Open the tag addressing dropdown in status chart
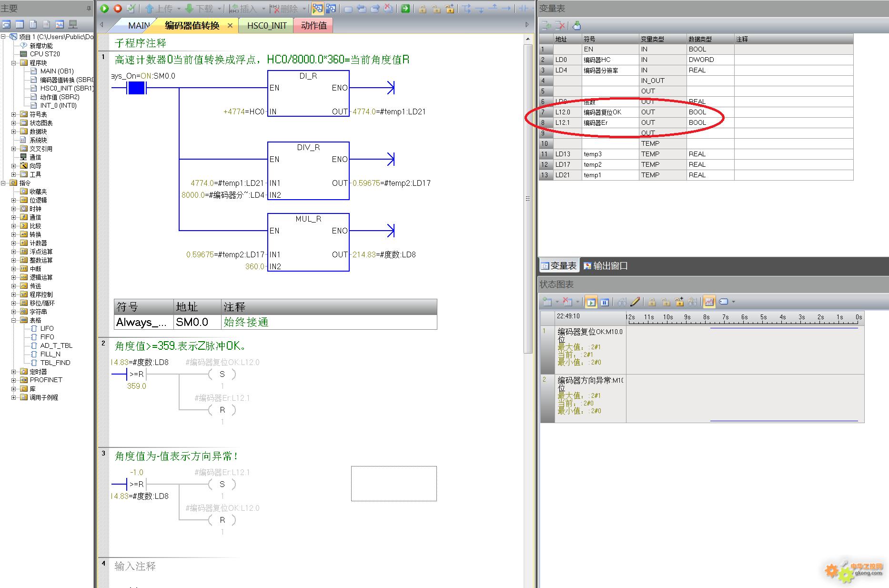The image size is (889, 588). click(x=734, y=302)
